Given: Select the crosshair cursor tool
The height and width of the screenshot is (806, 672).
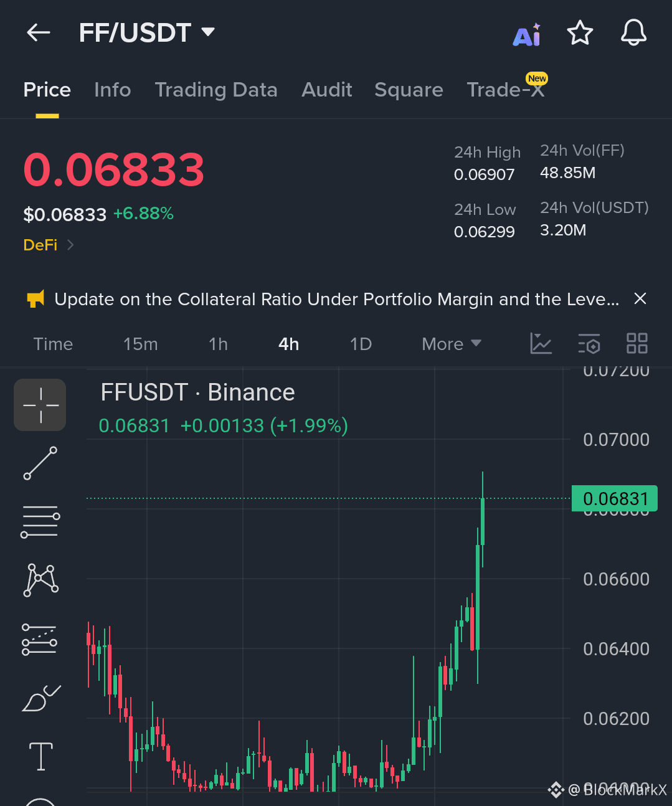Looking at the screenshot, I should [x=40, y=405].
